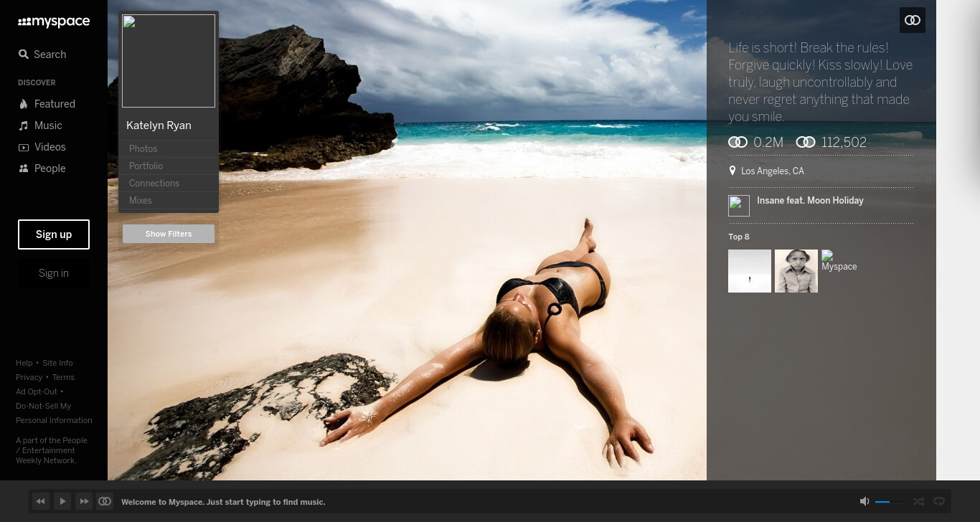Click the Sign in button
Screen dimensions: 980x522
(x=54, y=273)
